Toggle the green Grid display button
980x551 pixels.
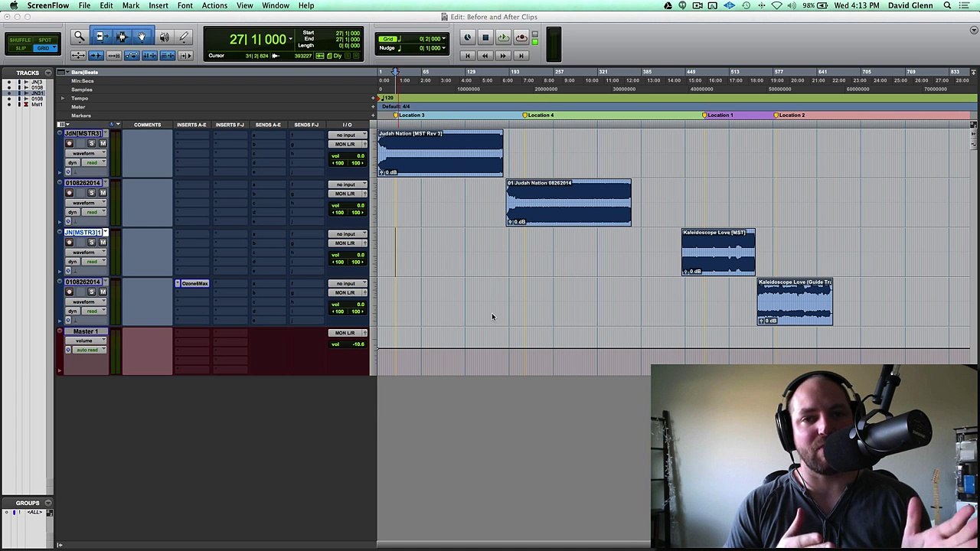tap(388, 39)
